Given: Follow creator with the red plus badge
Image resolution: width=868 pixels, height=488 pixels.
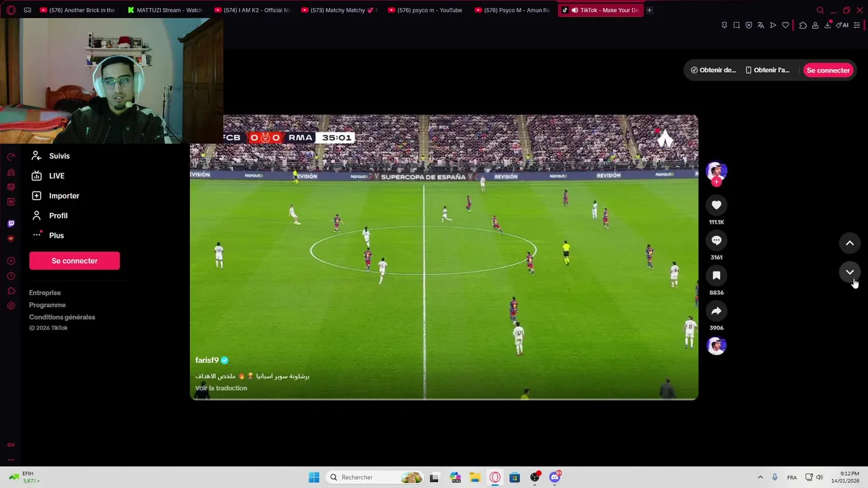Looking at the screenshot, I should click(716, 182).
